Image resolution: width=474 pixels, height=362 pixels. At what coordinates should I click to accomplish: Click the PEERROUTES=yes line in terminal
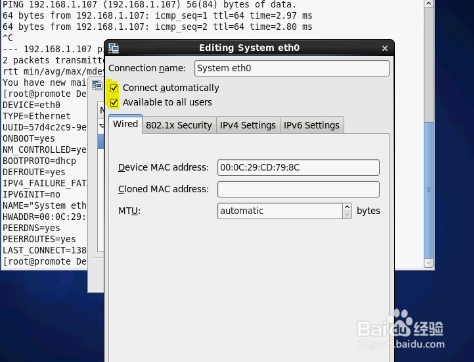coord(39,239)
